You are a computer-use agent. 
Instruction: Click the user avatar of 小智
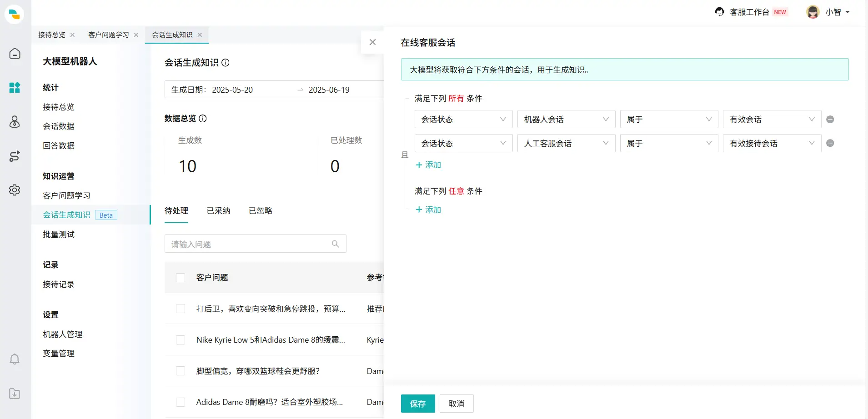[x=813, y=12]
